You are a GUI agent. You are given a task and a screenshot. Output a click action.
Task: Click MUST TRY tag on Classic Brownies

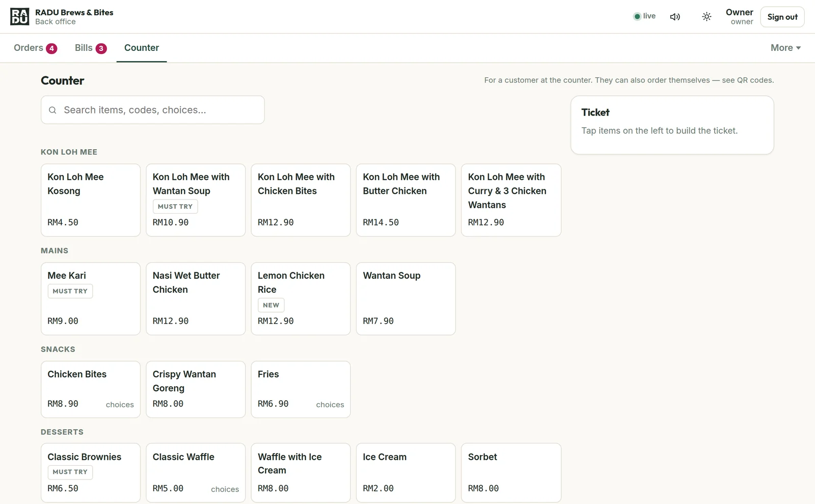point(70,472)
